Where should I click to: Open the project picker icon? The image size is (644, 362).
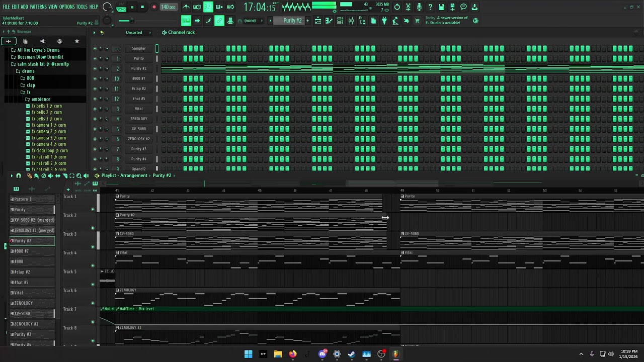[x=373, y=21]
